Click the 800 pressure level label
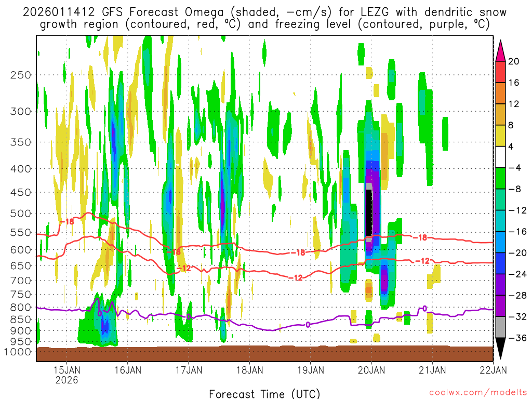Screen dimensions: 532x399 click(x=21, y=308)
